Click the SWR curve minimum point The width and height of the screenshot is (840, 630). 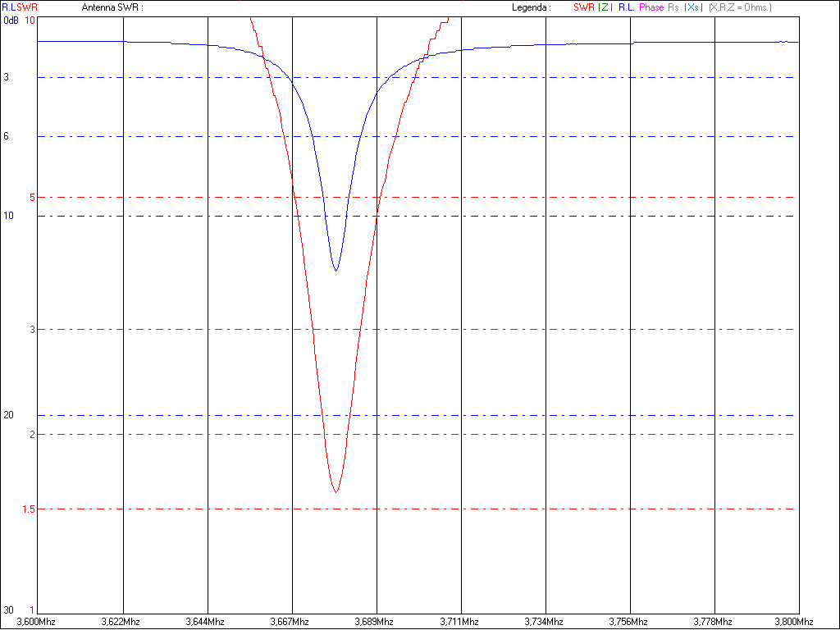pos(336,491)
